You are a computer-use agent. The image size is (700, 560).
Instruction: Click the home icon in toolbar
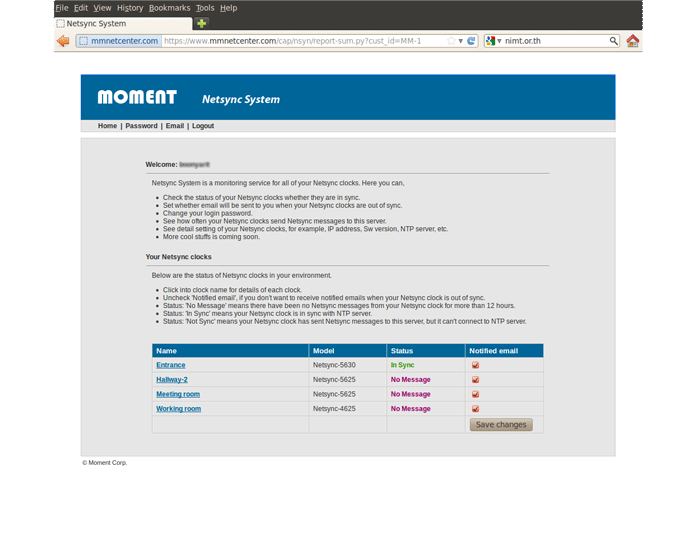[x=632, y=41]
